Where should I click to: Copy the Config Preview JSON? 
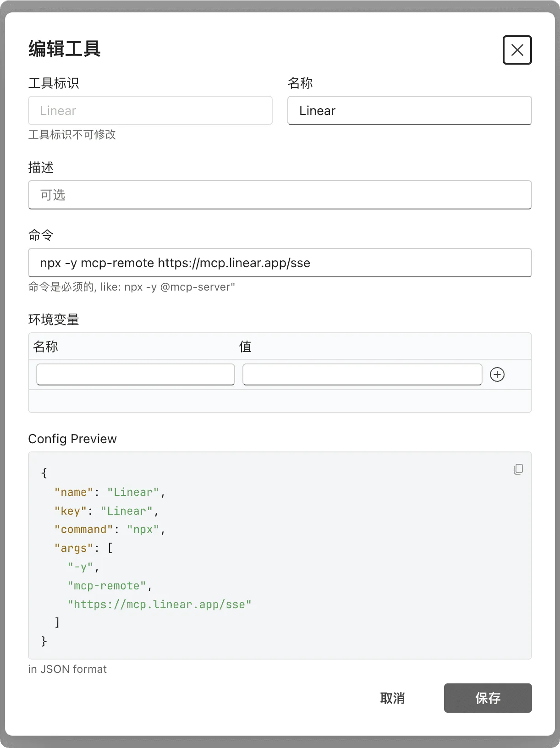(518, 469)
